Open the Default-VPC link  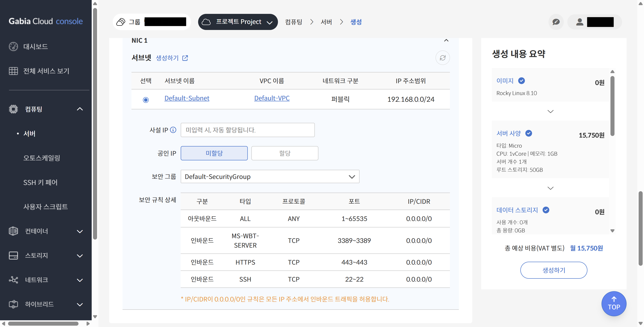click(272, 98)
